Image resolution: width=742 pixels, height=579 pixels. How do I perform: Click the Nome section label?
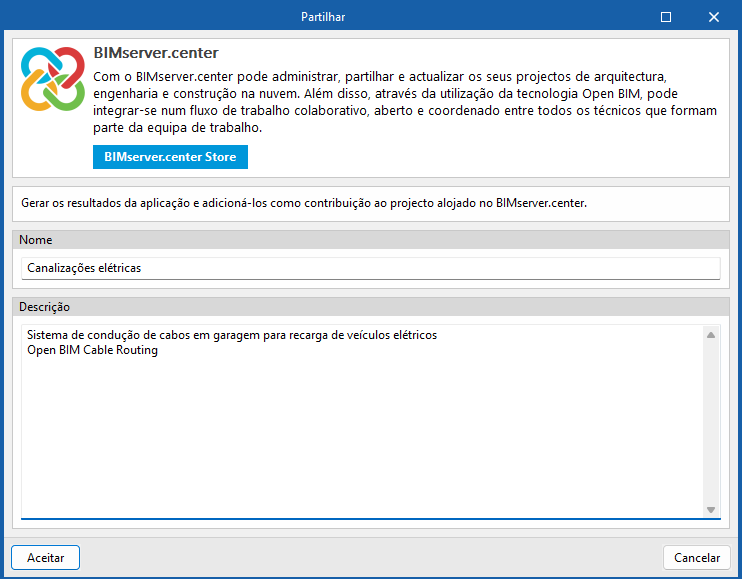tap(35, 240)
